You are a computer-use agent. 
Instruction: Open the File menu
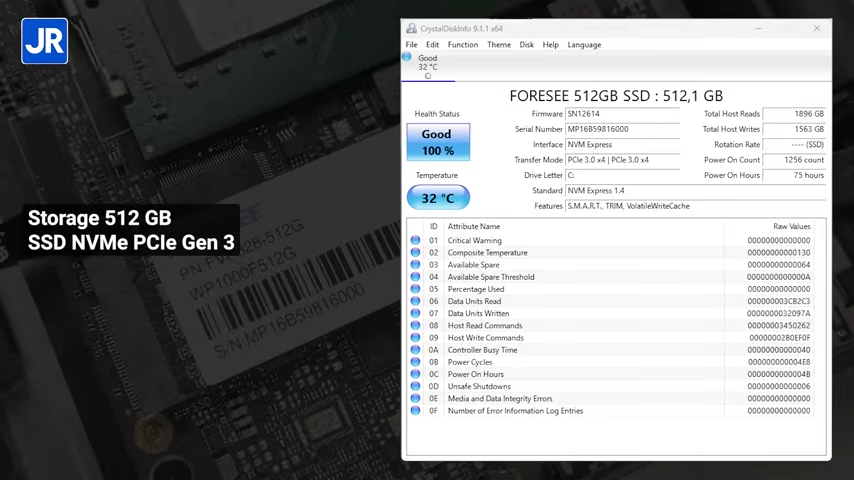(411, 45)
